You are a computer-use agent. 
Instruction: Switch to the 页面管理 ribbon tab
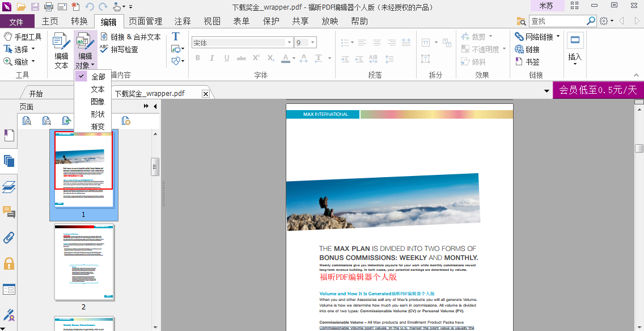click(x=145, y=22)
